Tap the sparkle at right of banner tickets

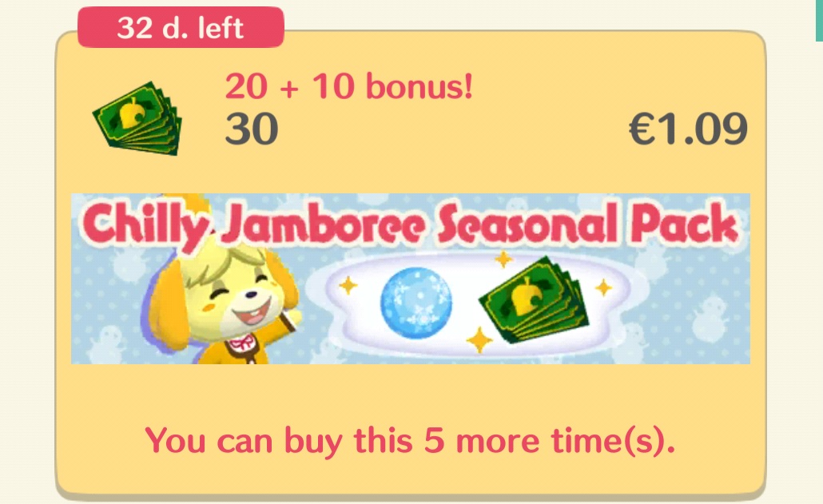click(603, 288)
